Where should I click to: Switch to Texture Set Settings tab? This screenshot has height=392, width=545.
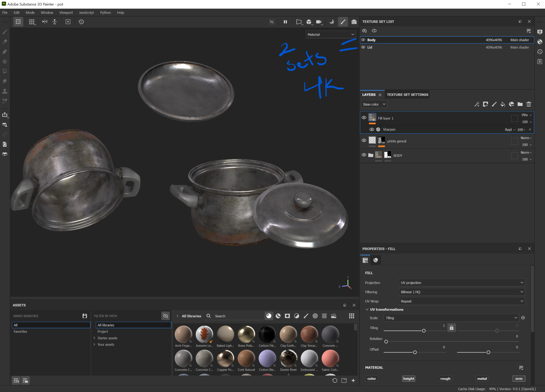[407, 95]
